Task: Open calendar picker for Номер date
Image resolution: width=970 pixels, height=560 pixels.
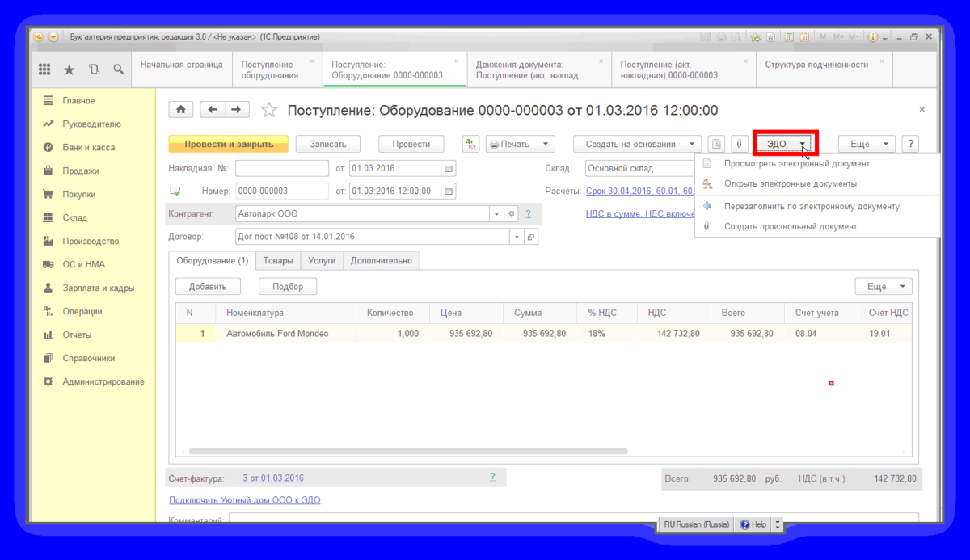Action: (x=449, y=192)
